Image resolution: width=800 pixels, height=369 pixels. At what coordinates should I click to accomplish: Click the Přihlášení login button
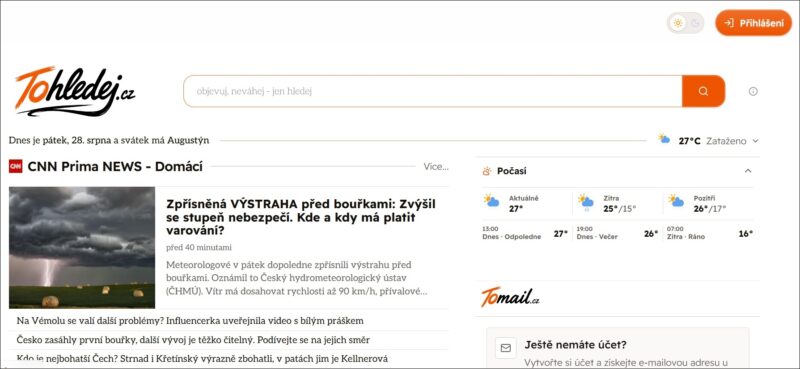754,23
